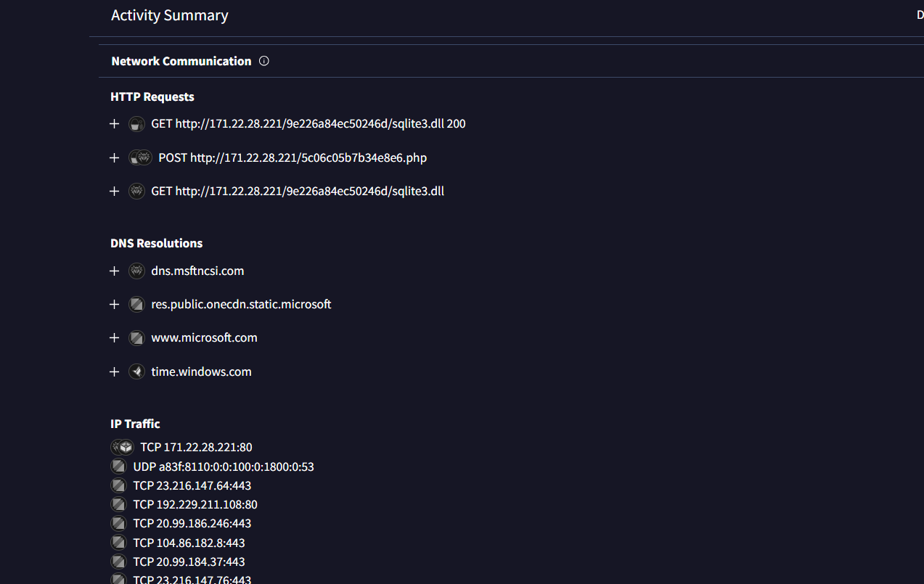Click sandbox icons beside TCP 171.22.28.221:80
Viewport: 924px width, 584px height.
click(x=122, y=447)
